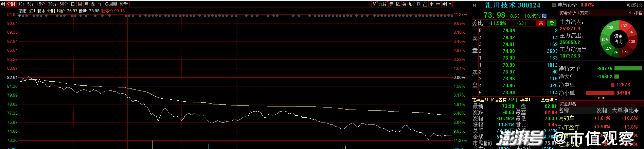Open the 日 daily chart
The height and width of the screenshot is (149, 644).
[x=73, y=4]
